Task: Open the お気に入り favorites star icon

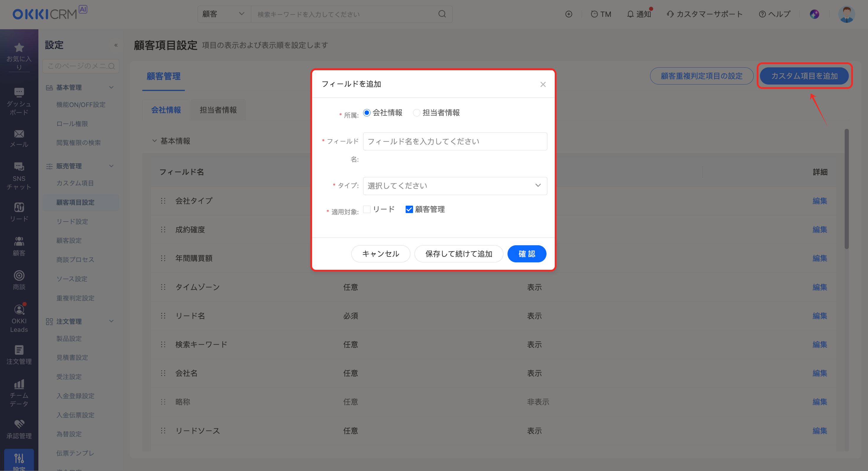Action: [x=19, y=48]
